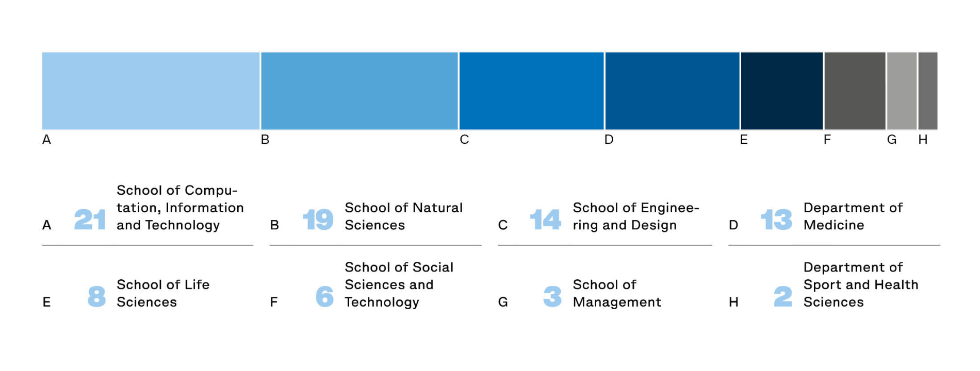
Task: Click Department of Sport and Health Sciences
Action: coord(861,284)
